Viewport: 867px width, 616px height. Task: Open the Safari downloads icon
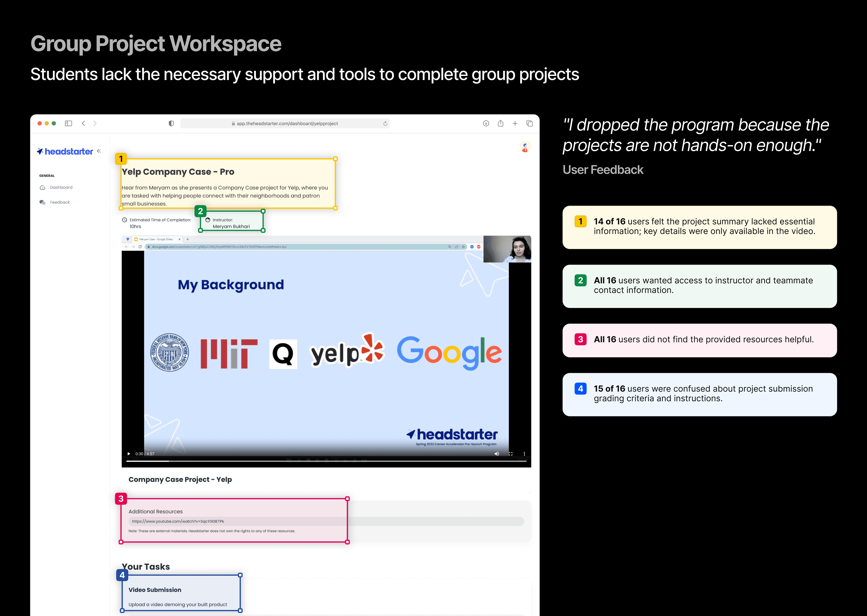486,123
